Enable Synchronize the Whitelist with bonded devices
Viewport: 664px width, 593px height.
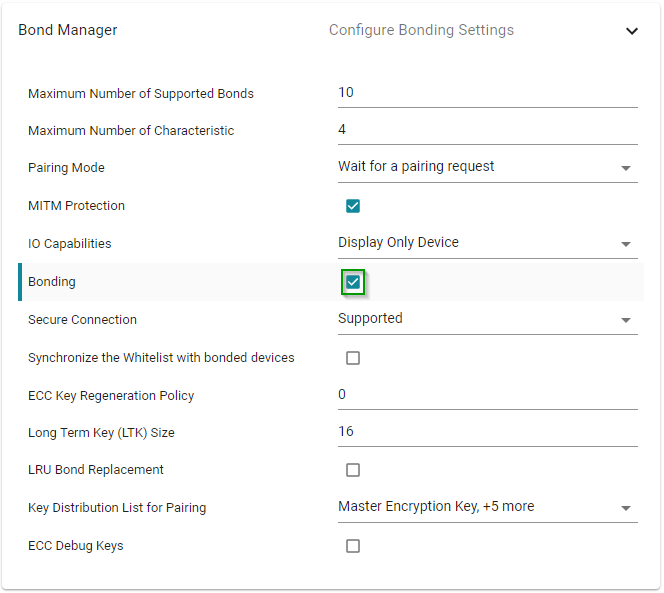coord(353,358)
